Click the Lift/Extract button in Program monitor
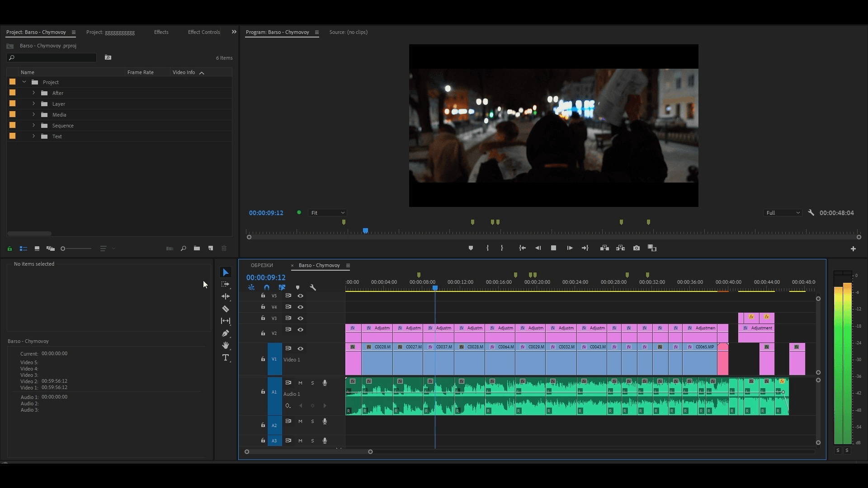Image resolution: width=868 pixels, height=488 pixels. coord(604,248)
